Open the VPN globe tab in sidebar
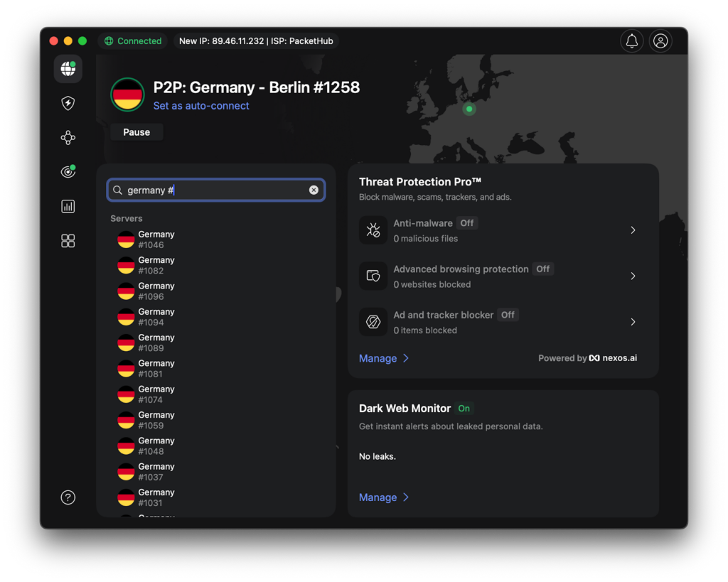The width and height of the screenshot is (728, 582). [68, 69]
